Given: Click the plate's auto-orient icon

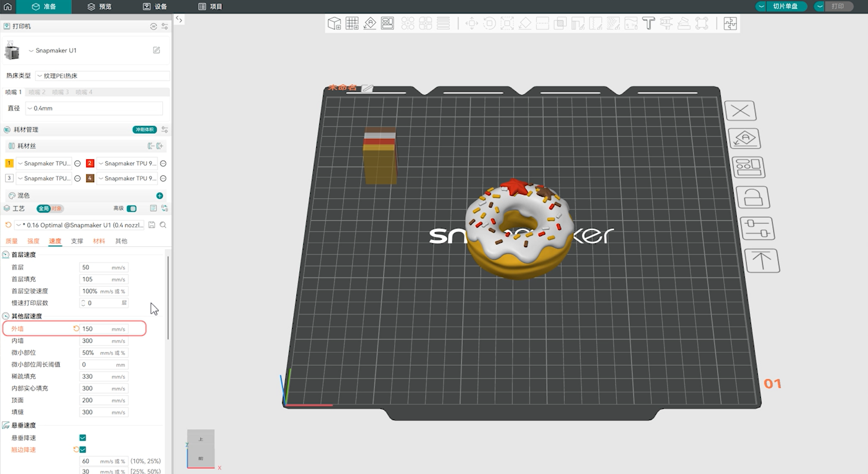Looking at the screenshot, I should (x=745, y=139).
